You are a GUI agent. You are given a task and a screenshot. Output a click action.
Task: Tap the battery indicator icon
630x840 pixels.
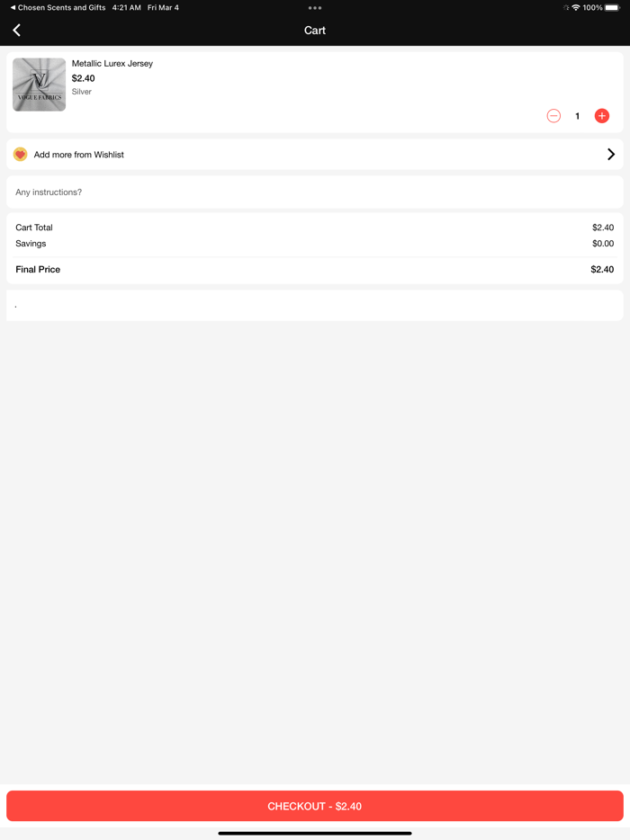pyautogui.click(x=612, y=7)
